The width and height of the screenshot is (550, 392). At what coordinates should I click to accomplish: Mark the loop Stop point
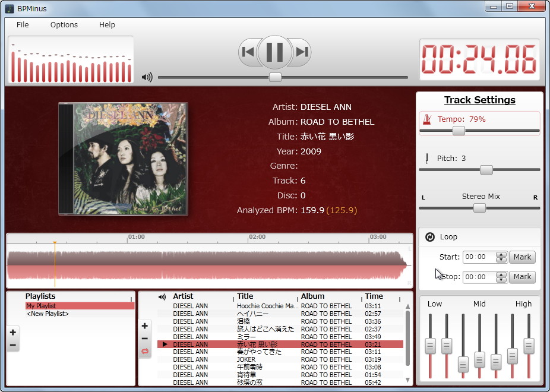522,277
